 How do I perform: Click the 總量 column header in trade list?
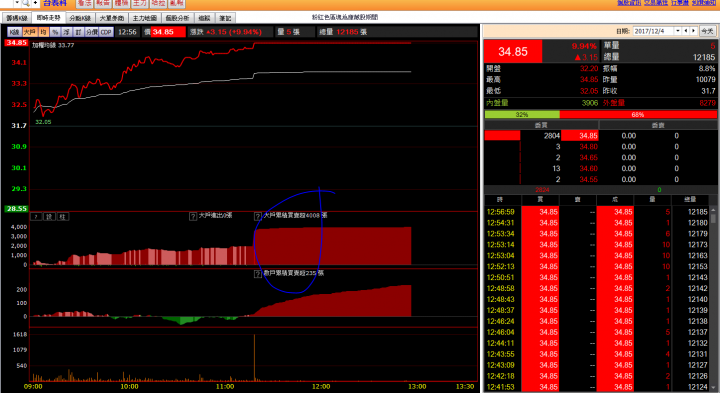click(x=690, y=199)
